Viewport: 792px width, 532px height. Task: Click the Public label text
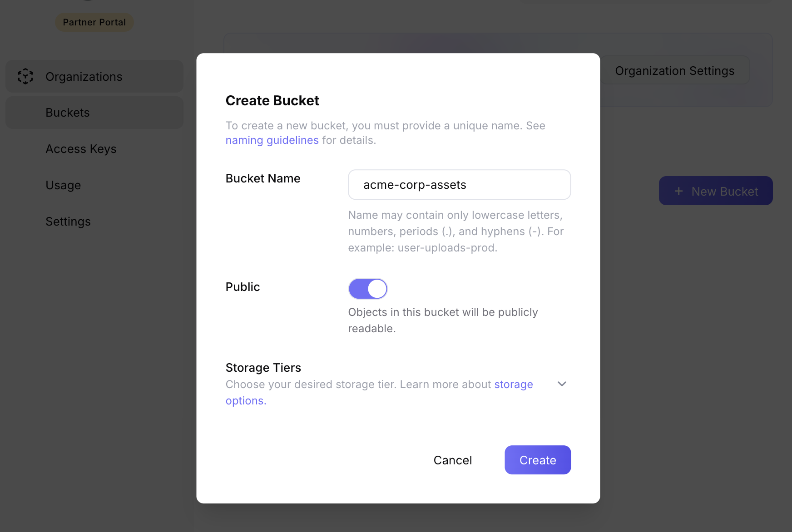[x=243, y=287]
